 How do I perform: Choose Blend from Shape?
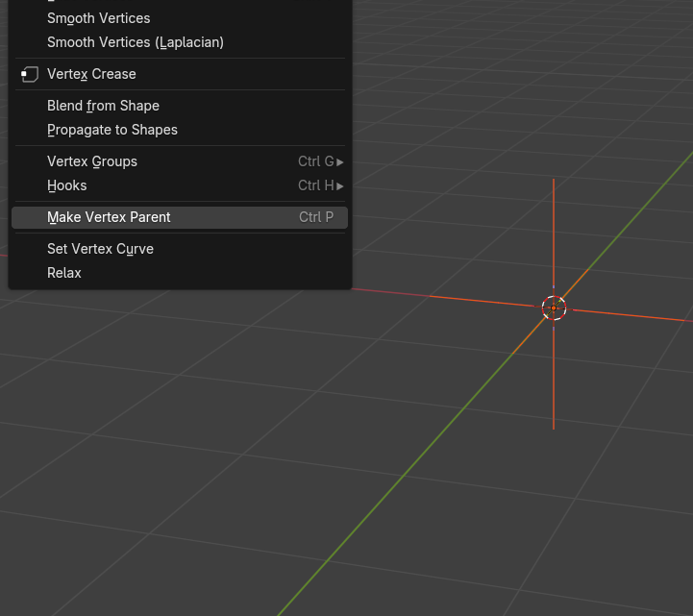point(180,106)
